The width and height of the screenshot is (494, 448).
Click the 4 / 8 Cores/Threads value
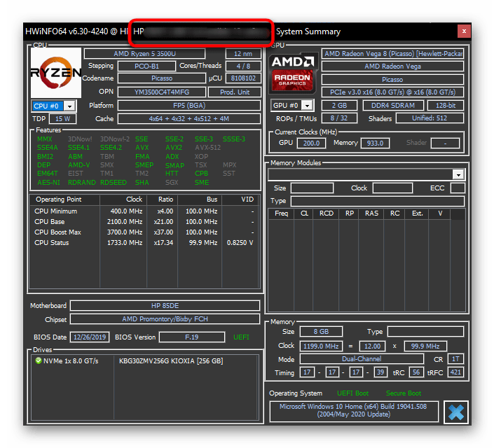243,66
